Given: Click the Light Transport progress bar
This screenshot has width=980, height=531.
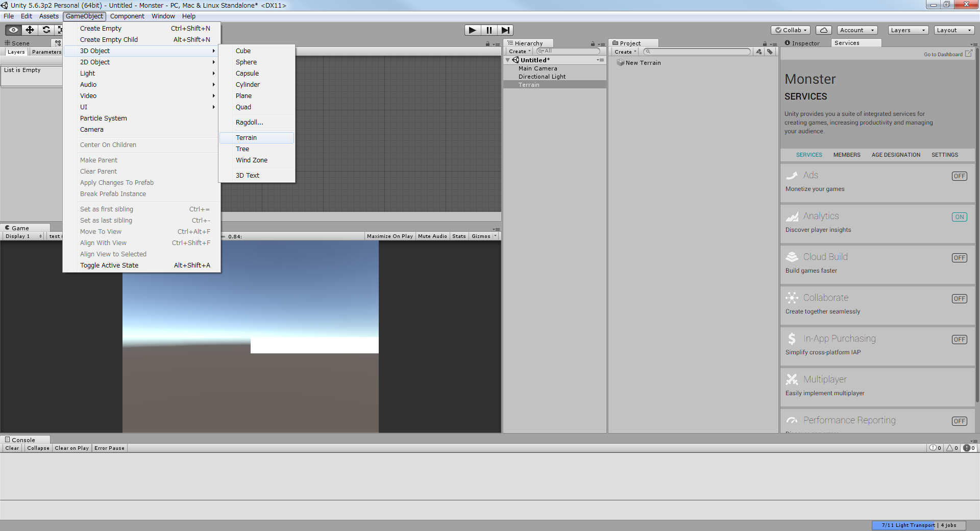Looking at the screenshot, I should coord(919,525).
